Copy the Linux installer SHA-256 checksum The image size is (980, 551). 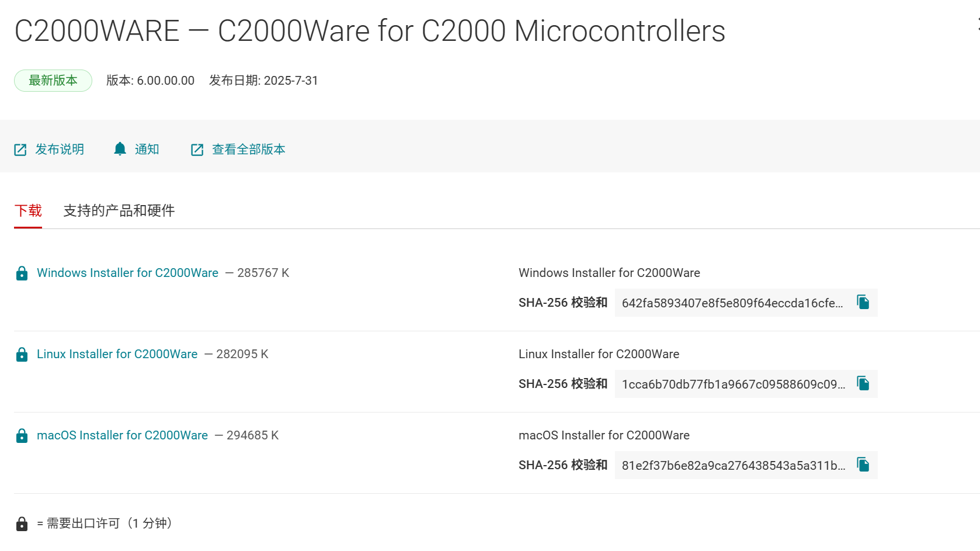864,384
